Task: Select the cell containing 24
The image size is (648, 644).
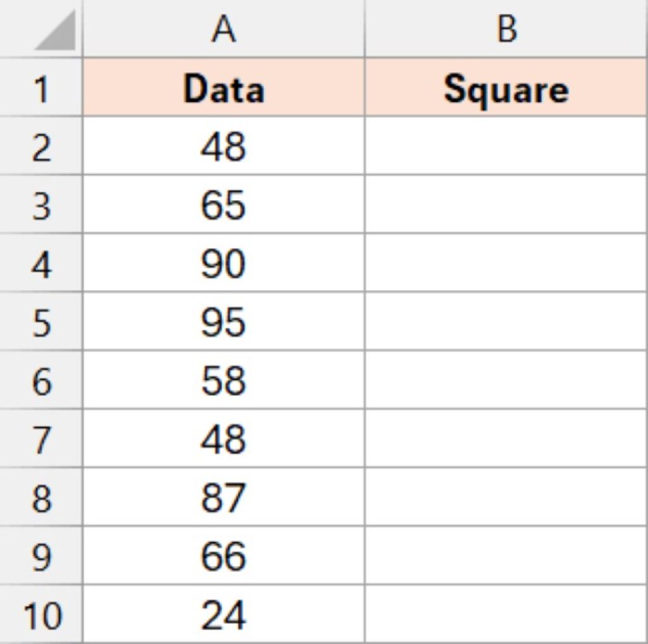Action: (221, 611)
